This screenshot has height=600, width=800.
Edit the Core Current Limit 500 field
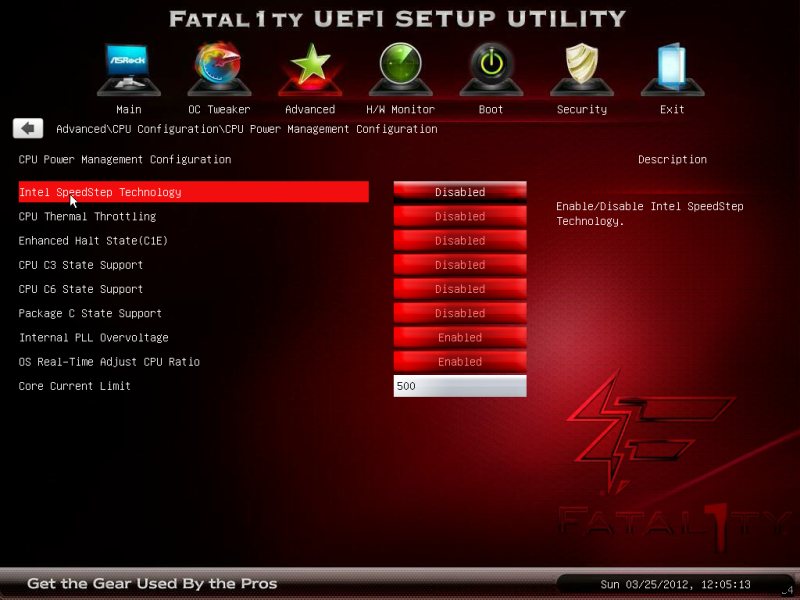click(460, 386)
